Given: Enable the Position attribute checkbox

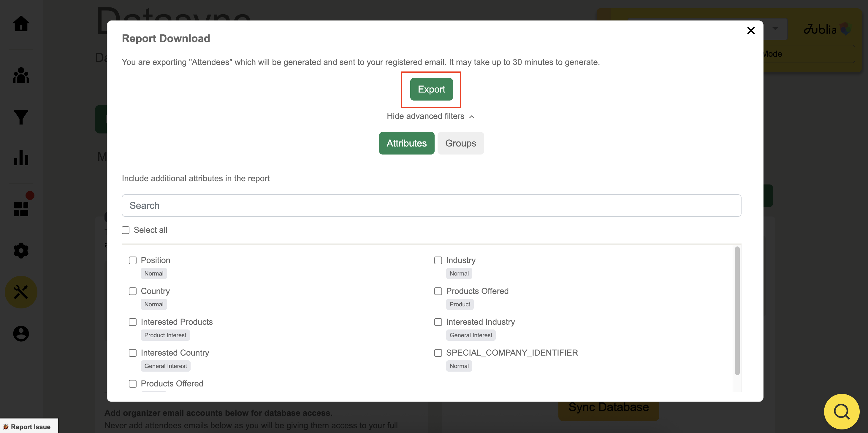Looking at the screenshot, I should tap(133, 260).
